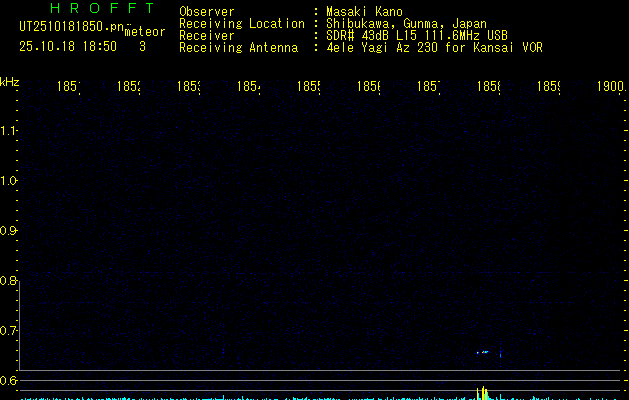This screenshot has height=400, width=629.
Task: Click the 0.7 frequency tick label
Action: (x=8, y=331)
